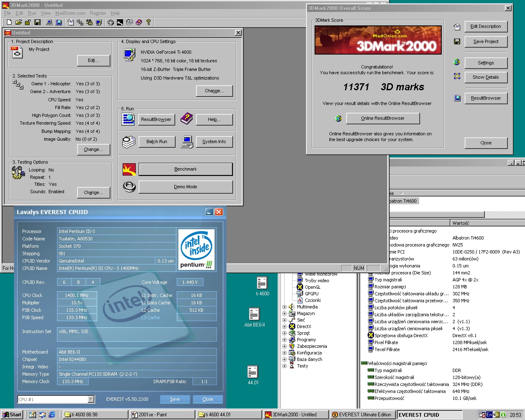Switch to '2001se - Paint' taskbar item

(162, 415)
